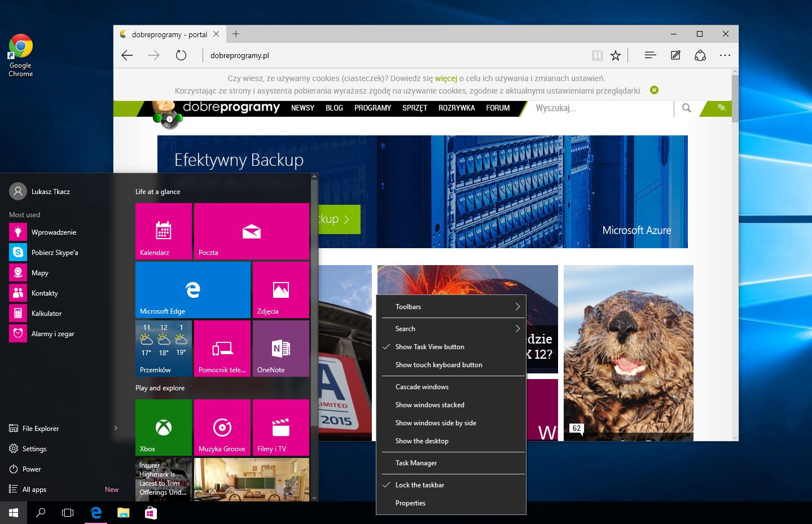This screenshot has height=524, width=812.
Task: Open Muzyka Groove tile
Action: (222, 428)
